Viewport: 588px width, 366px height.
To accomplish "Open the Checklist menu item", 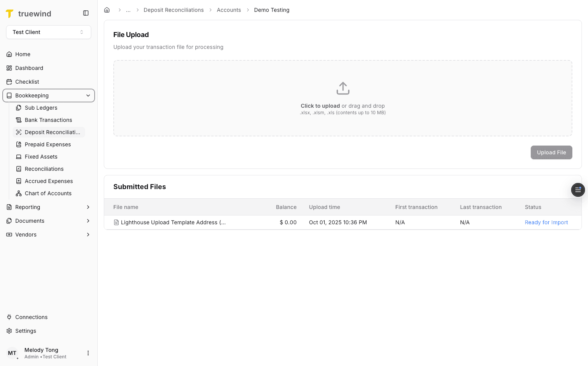I will (27, 82).
